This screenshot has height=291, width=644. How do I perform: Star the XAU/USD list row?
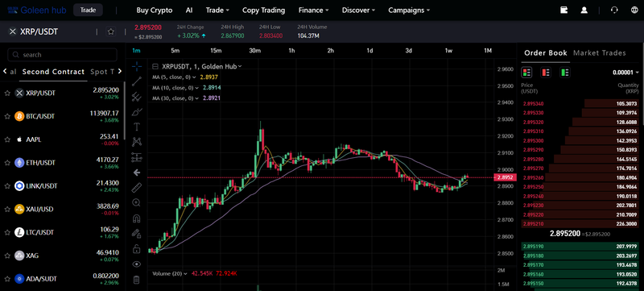click(x=7, y=210)
